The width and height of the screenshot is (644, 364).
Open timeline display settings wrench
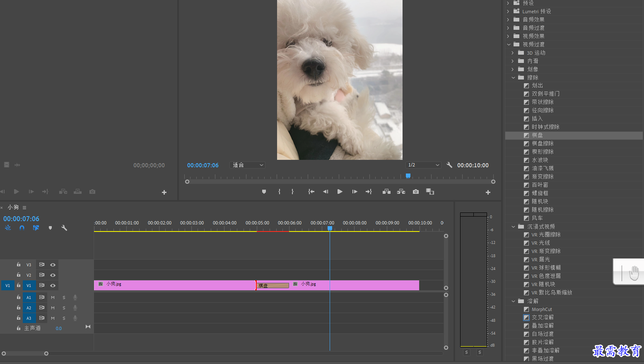point(64,228)
